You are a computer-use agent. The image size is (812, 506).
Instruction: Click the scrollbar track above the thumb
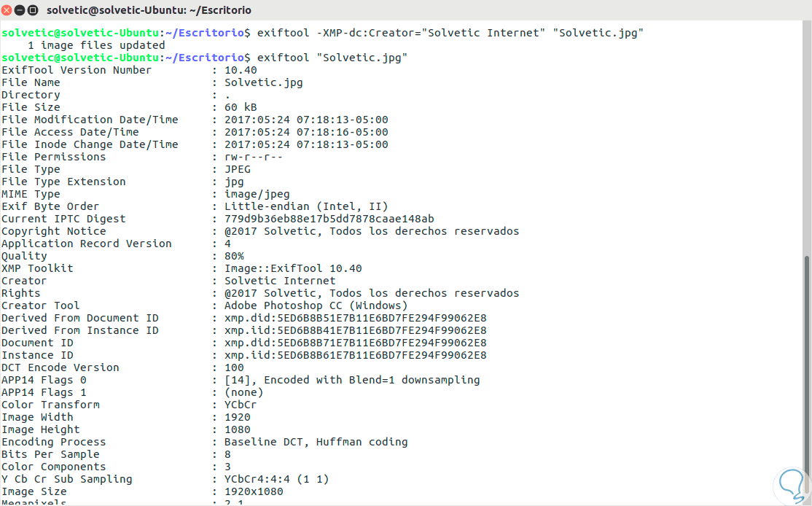[x=806, y=139]
